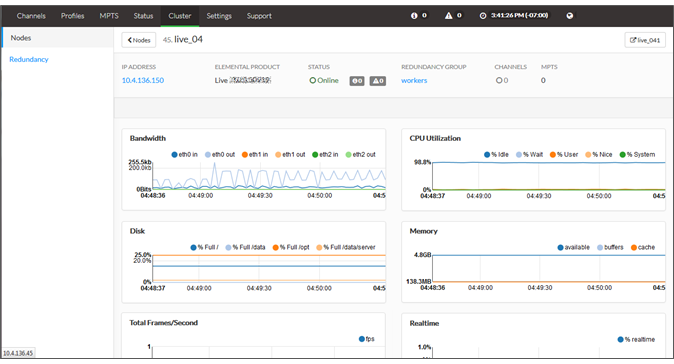674x364 pixels.
Task: Click the warning alerts triangle icon in top bar
Action: pos(448,15)
